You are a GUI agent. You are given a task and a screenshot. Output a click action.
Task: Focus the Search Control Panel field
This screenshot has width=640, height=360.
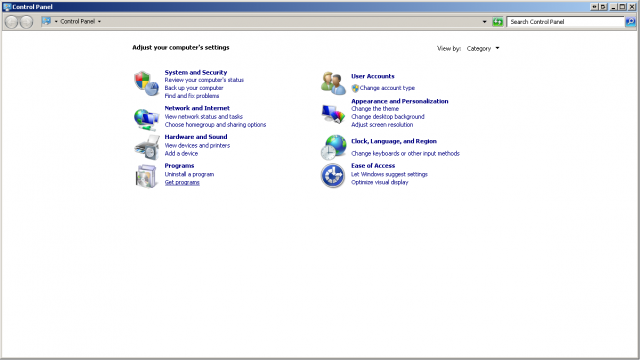[565, 22]
